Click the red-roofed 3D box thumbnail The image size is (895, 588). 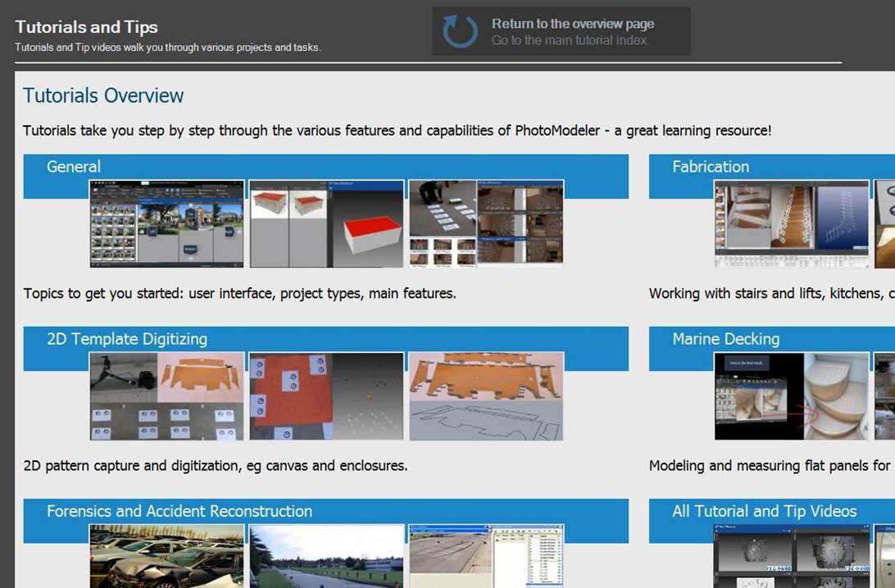click(x=327, y=224)
